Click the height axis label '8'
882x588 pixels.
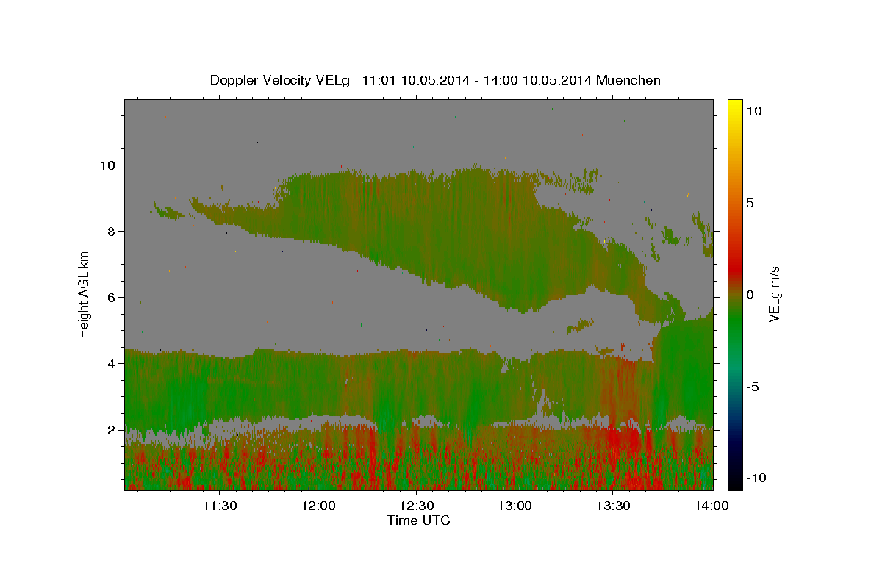tap(111, 232)
